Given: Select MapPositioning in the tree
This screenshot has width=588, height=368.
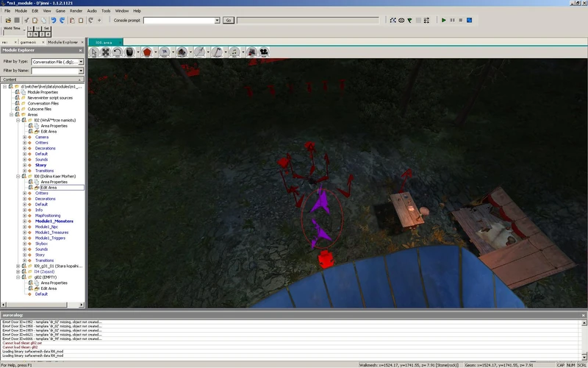Looking at the screenshot, I should tap(48, 216).
